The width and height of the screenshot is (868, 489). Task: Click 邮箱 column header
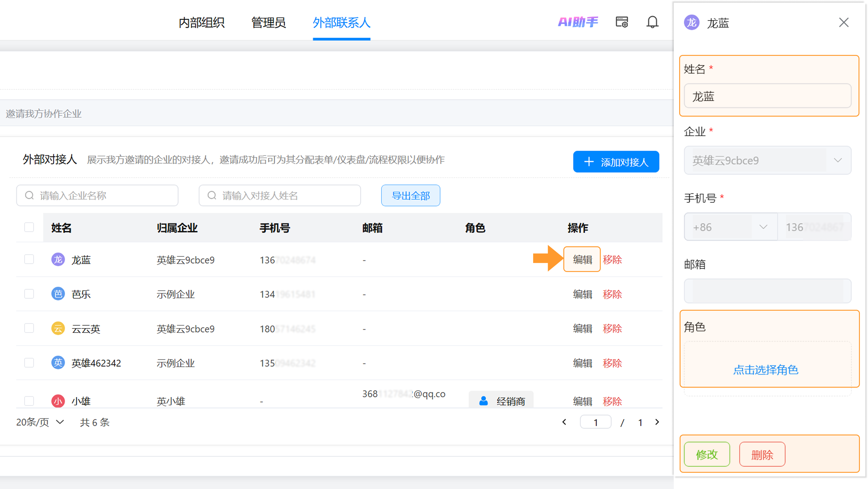(372, 228)
